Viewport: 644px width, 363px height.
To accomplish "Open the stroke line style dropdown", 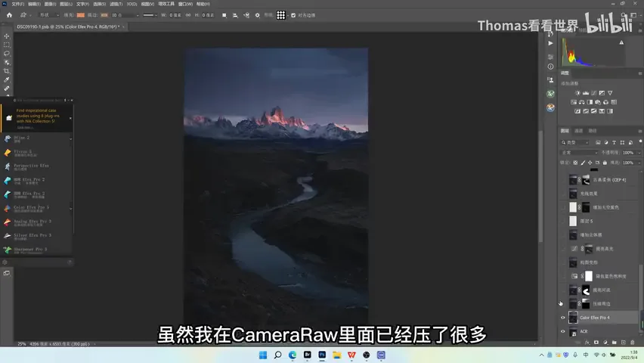I will [150, 15].
